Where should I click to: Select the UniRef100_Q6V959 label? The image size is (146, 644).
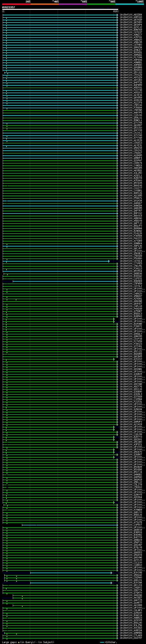pyautogui.click(x=131, y=98)
